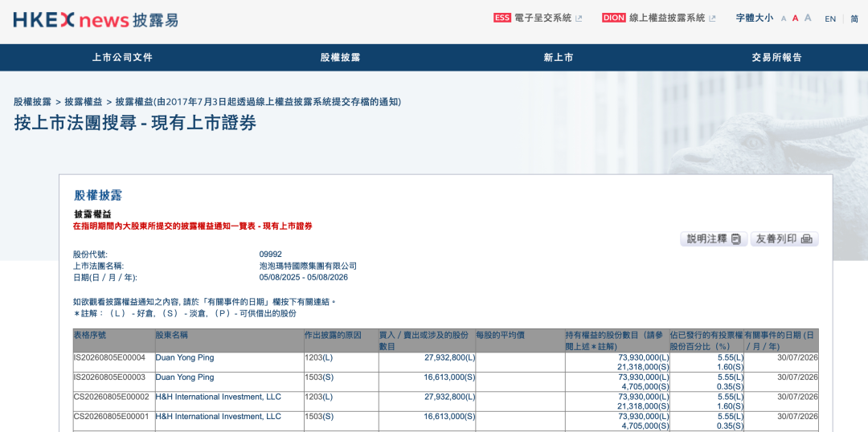Screen dimensions: 868x432
Task: Switch to simplified Chinese 简
Action: 854,18
